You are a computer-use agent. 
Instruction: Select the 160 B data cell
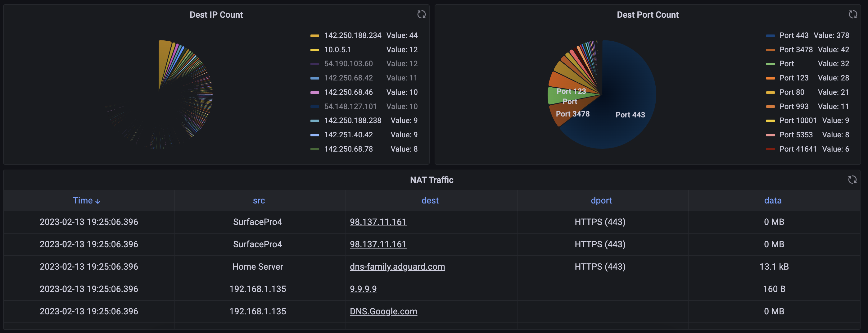tap(774, 289)
